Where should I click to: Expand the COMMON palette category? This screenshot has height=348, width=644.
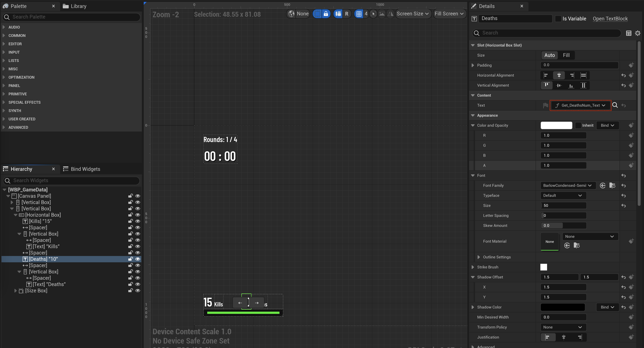coord(4,35)
